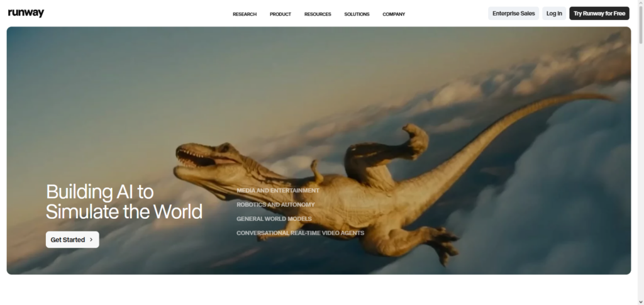Click the Runway logo in the header
Screen dimensions: 644x305
(26, 13)
